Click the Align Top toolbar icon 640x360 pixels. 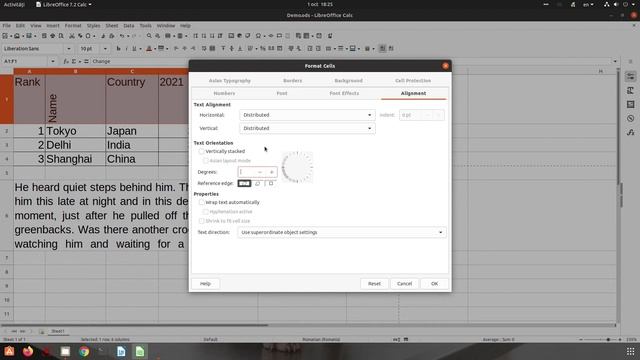click(x=223, y=49)
